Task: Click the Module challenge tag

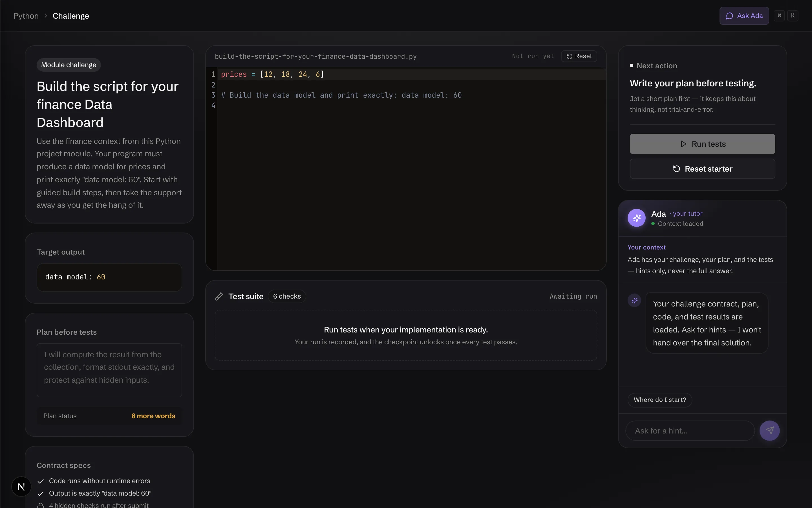Action: 69,65
